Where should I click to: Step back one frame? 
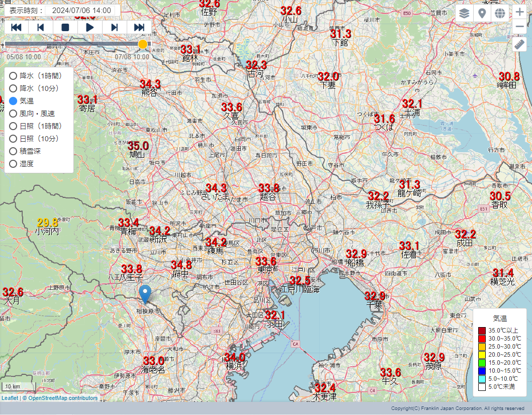coord(41,27)
